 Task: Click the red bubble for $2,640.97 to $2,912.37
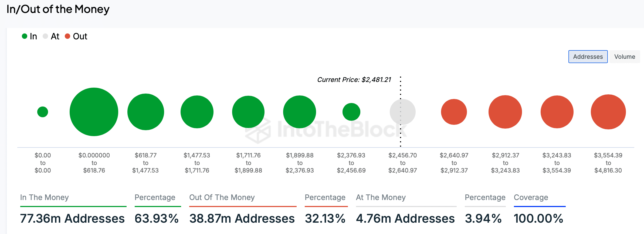[454, 112]
